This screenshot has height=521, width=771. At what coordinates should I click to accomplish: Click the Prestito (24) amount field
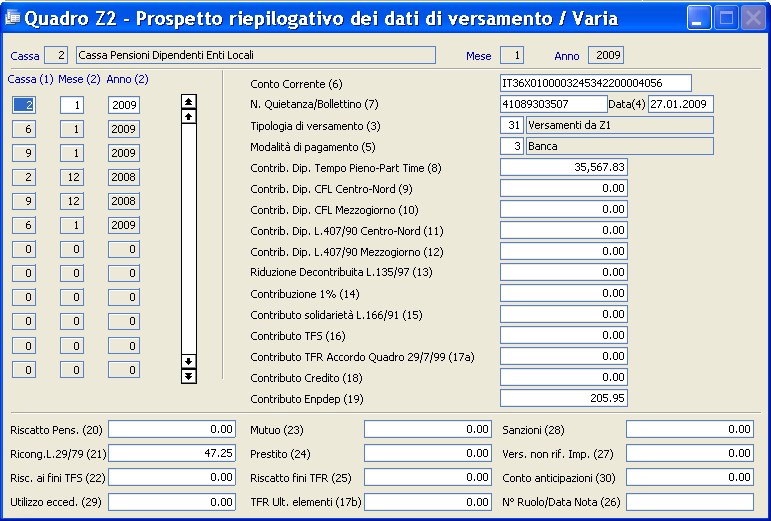428,453
